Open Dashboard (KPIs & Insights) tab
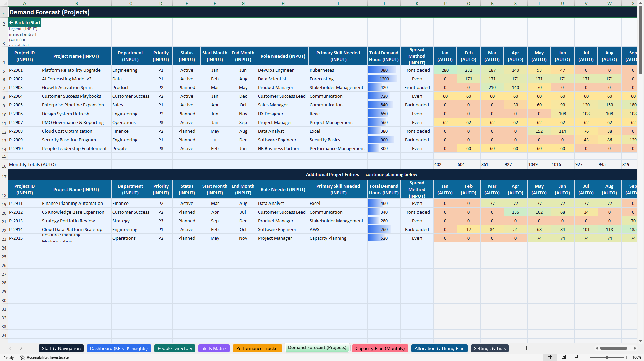The width and height of the screenshot is (644, 361). (x=119, y=348)
